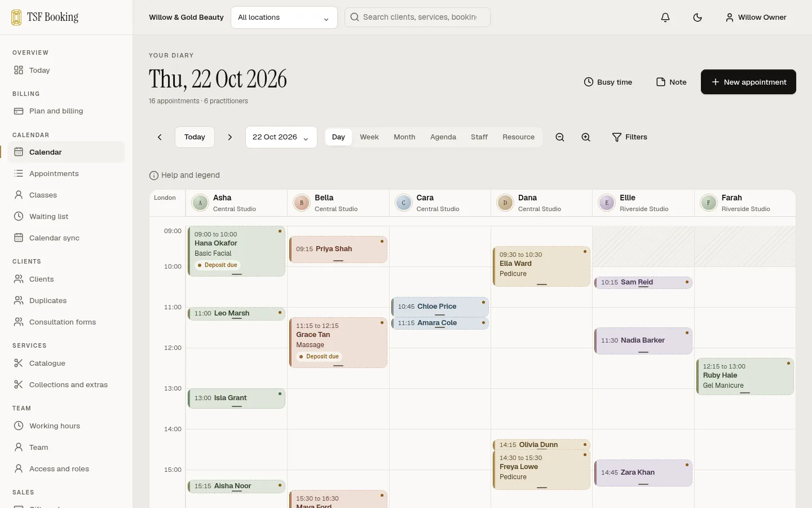Add Busy time to the diary

click(608, 82)
